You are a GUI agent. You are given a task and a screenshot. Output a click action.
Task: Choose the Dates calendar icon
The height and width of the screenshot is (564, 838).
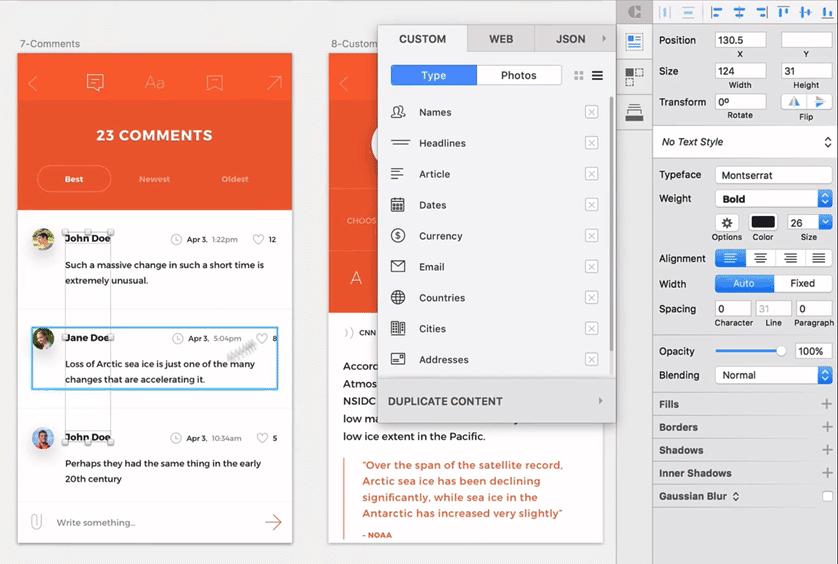click(x=398, y=205)
